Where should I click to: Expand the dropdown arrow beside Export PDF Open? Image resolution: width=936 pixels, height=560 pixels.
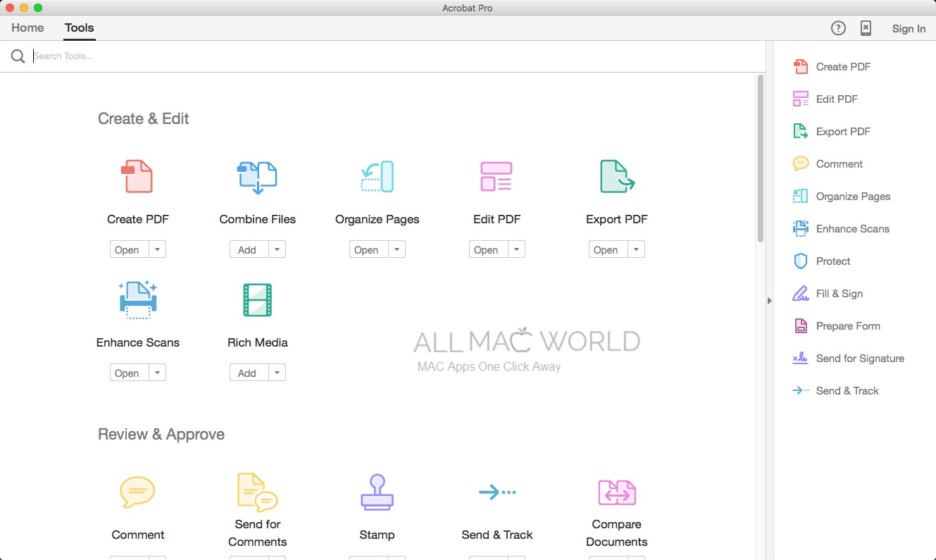click(x=636, y=250)
